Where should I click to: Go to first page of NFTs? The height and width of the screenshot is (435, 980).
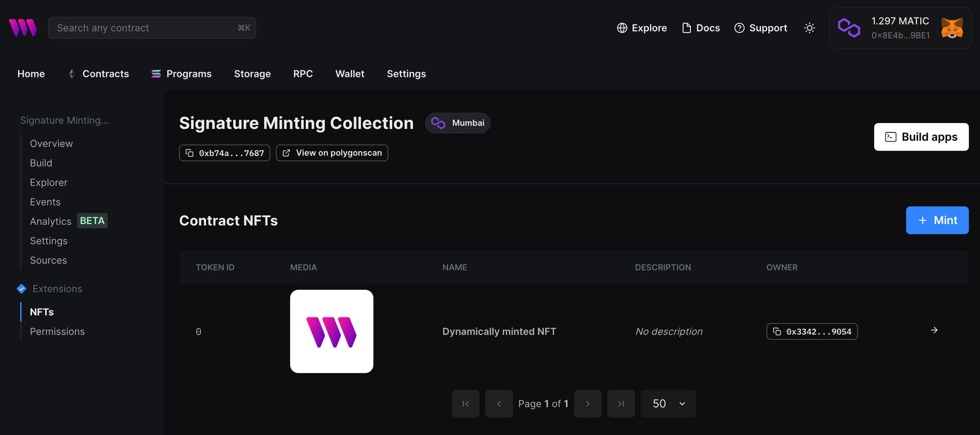click(x=465, y=404)
